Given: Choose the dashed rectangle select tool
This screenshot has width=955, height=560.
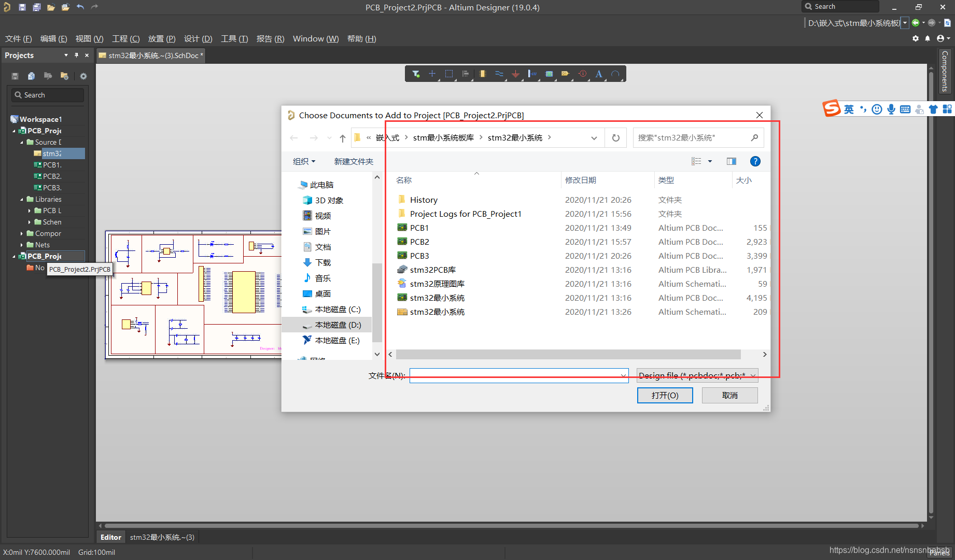Looking at the screenshot, I should coord(449,74).
